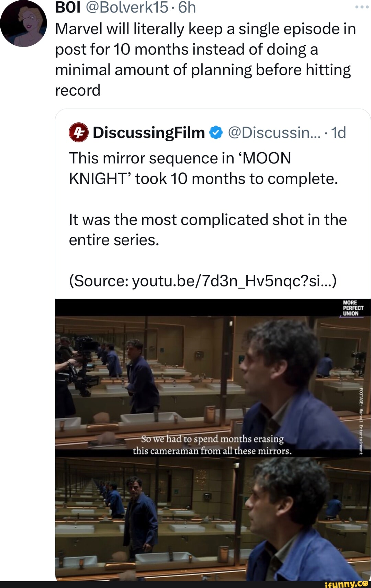Screen dimensions: 371x588
Task: Click the More Perfect Union watermark logo
Action: click(x=352, y=308)
